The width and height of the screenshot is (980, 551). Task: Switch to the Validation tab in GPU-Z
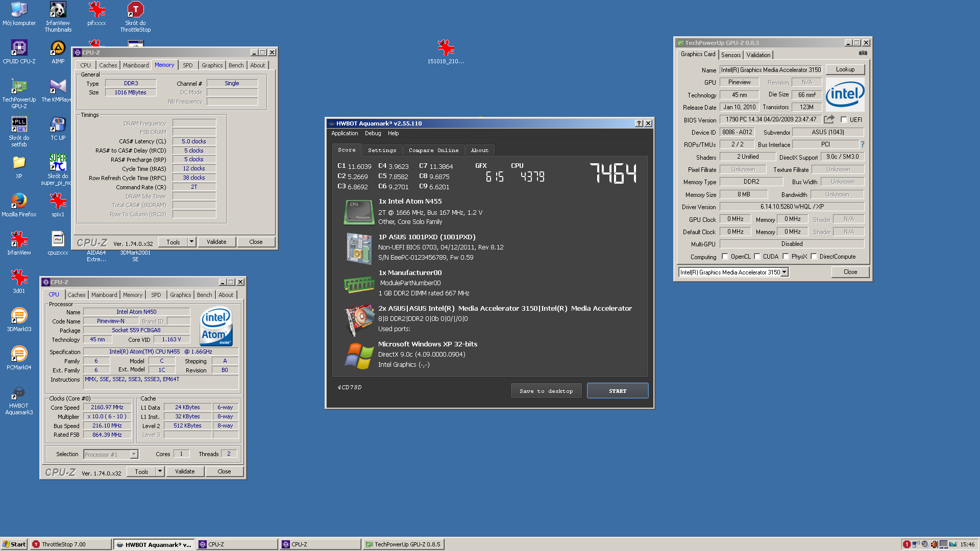pyautogui.click(x=758, y=55)
